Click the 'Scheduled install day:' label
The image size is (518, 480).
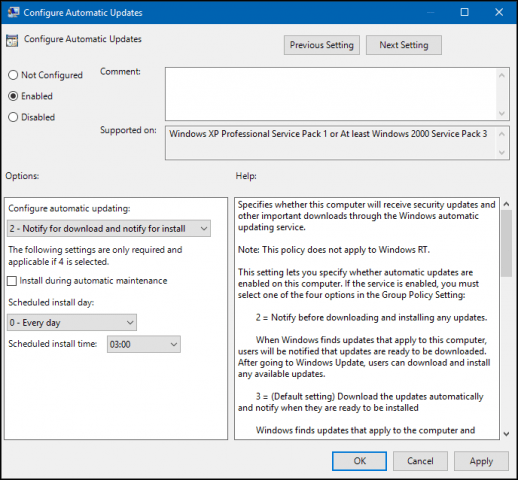[51, 303]
